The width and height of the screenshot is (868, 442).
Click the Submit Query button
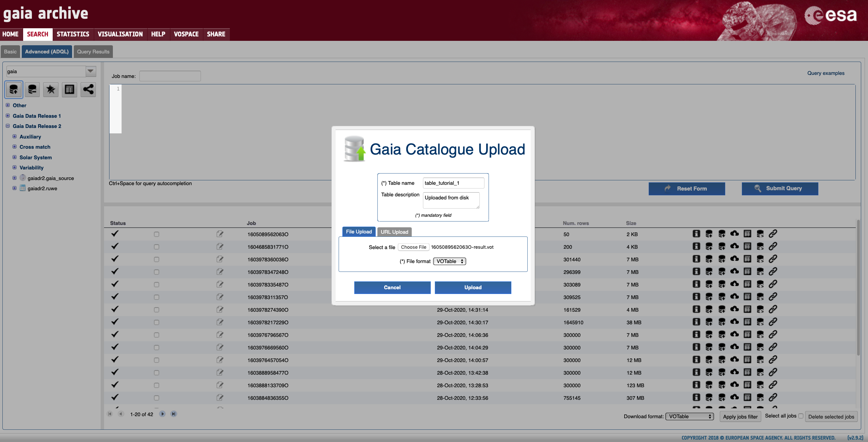[780, 189]
